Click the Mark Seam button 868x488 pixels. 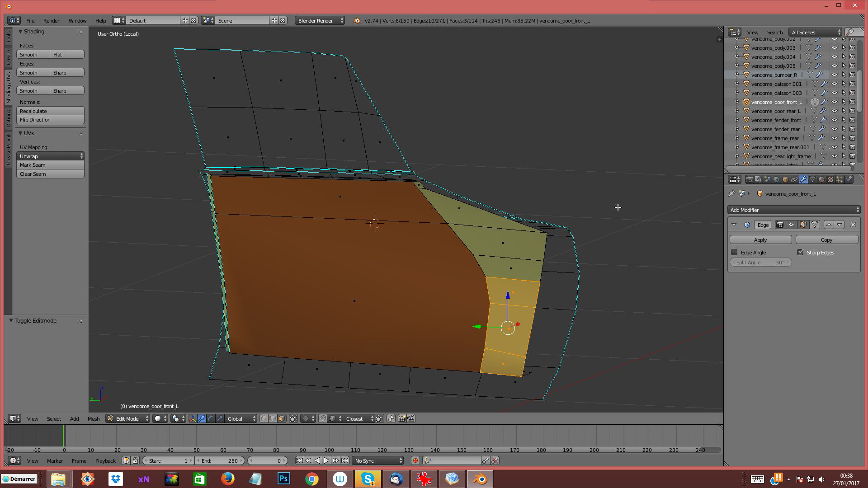coord(50,165)
